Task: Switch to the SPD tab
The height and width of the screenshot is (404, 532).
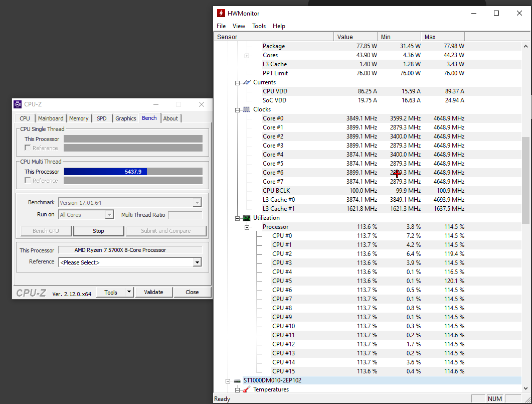Action: tap(101, 118)
